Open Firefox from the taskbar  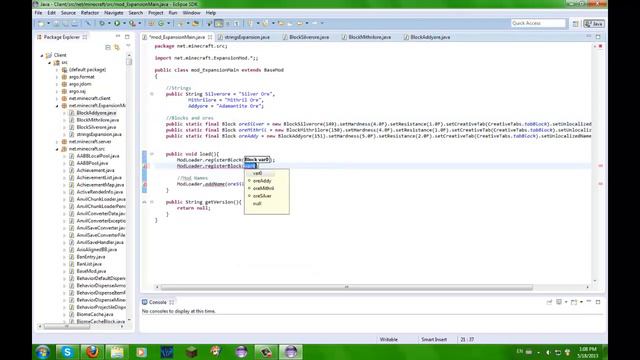tap(92, 352)
